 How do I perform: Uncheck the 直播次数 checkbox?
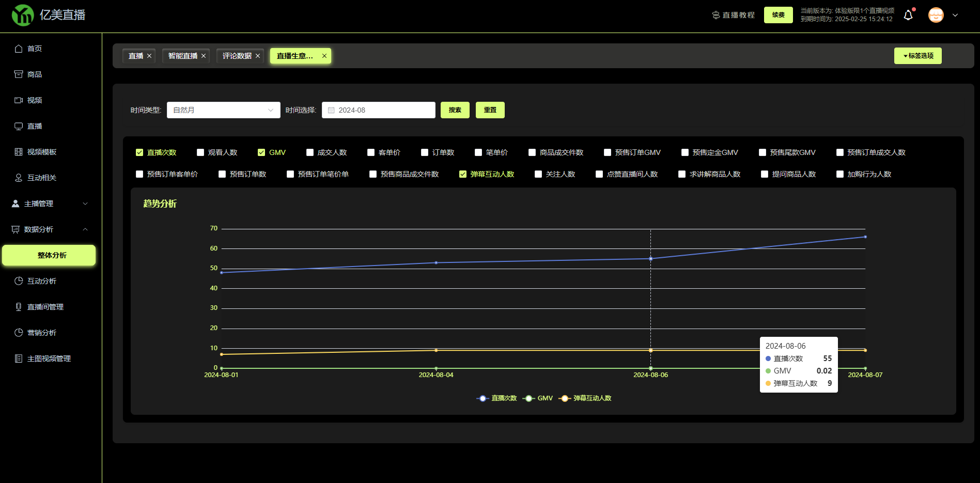pos(139,152)
